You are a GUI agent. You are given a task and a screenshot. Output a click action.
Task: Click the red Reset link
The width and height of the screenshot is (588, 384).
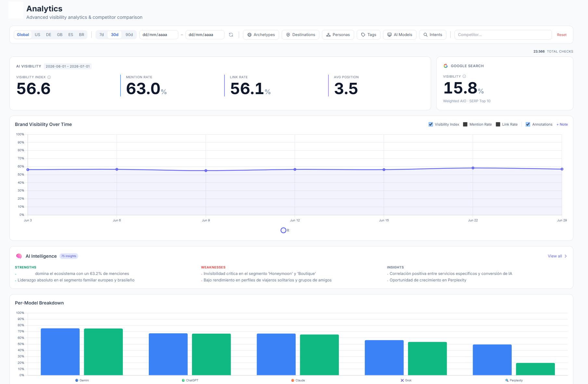click(x=562, y=35)
